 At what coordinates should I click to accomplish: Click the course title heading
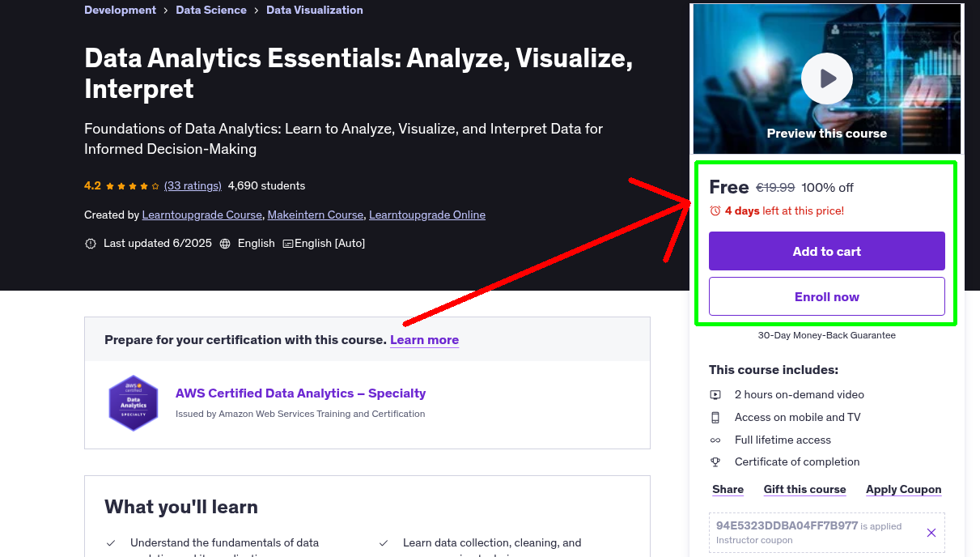pos(358,73)
